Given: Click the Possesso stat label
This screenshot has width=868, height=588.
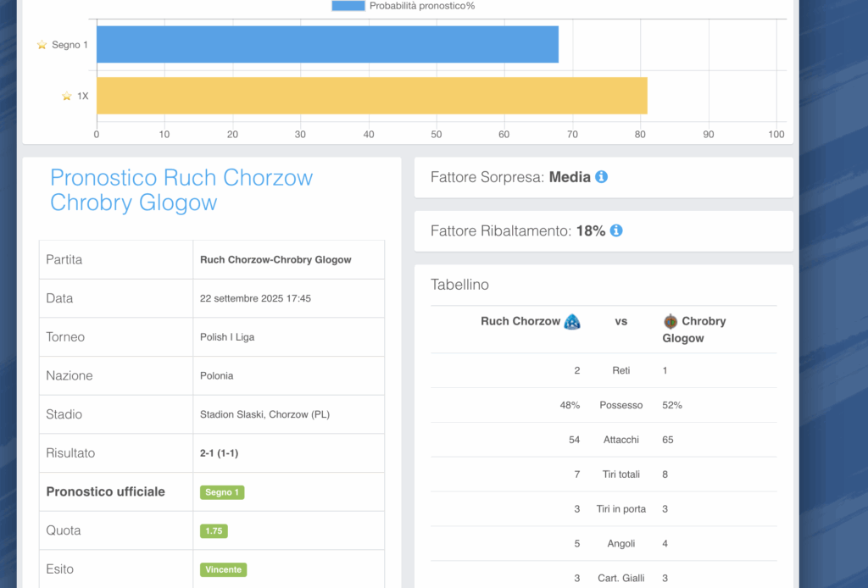Looking at the screenshot, I should pyautogui.click(x=621, y=405).
